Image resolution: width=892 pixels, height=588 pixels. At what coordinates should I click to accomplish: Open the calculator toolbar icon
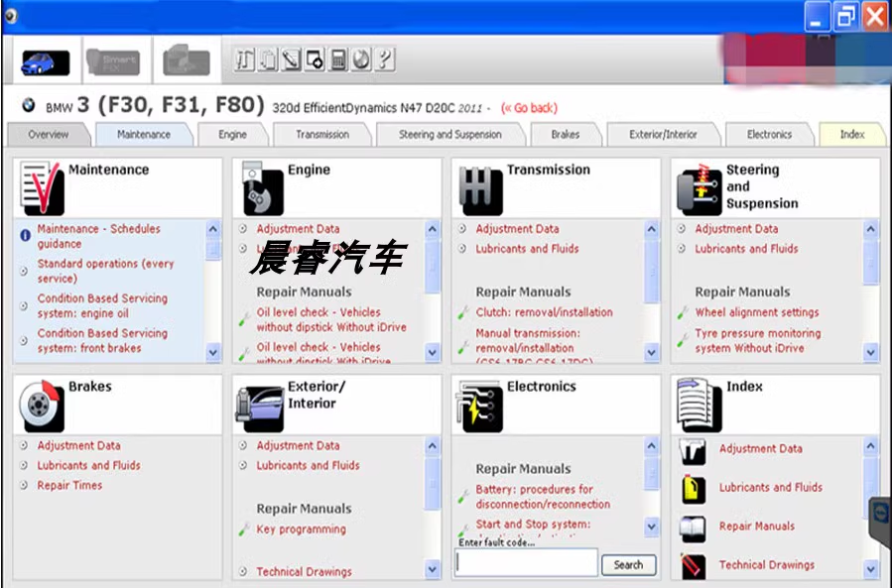pos(338,59)
